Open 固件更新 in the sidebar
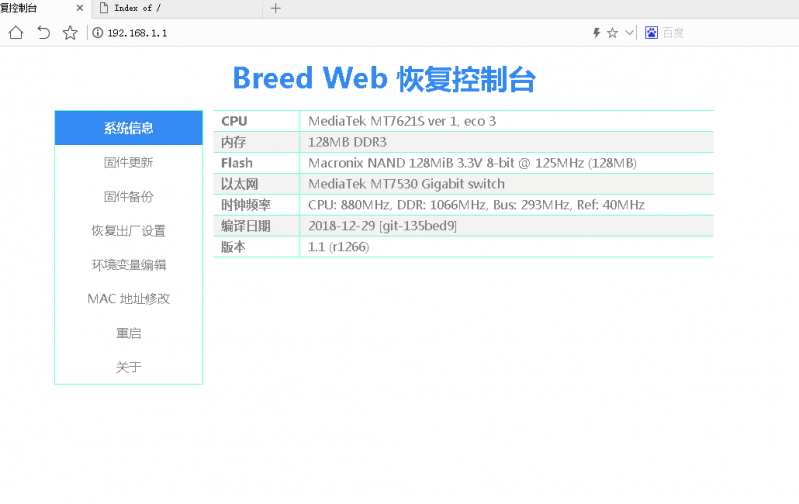 [128, 163]
